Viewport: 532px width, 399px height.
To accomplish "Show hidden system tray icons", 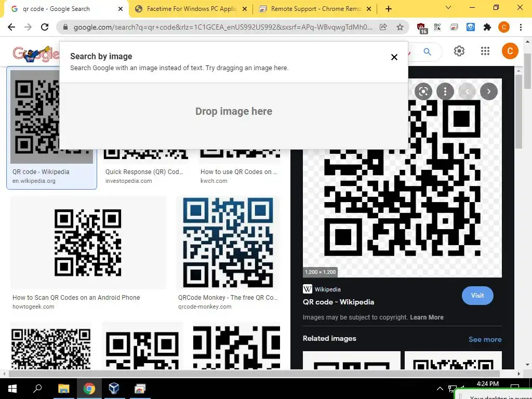I will point(440,389).
